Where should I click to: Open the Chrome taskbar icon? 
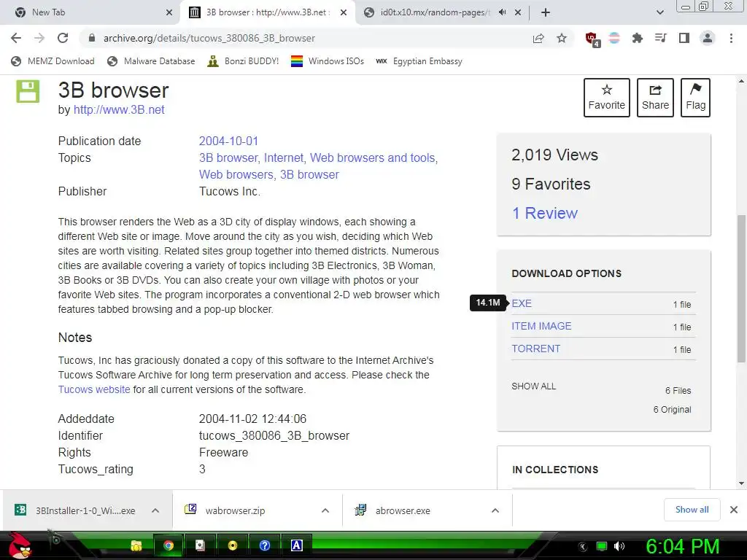pos(169,545)
